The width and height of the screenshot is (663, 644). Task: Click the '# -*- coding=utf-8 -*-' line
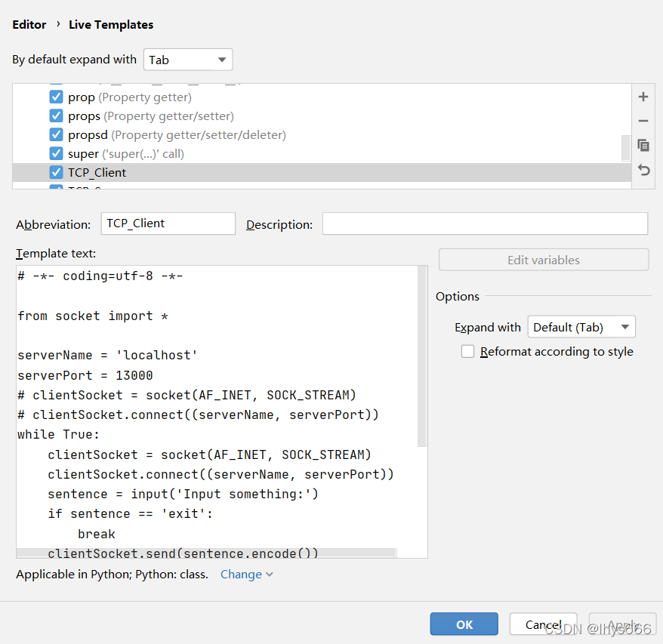coord(100,276)
